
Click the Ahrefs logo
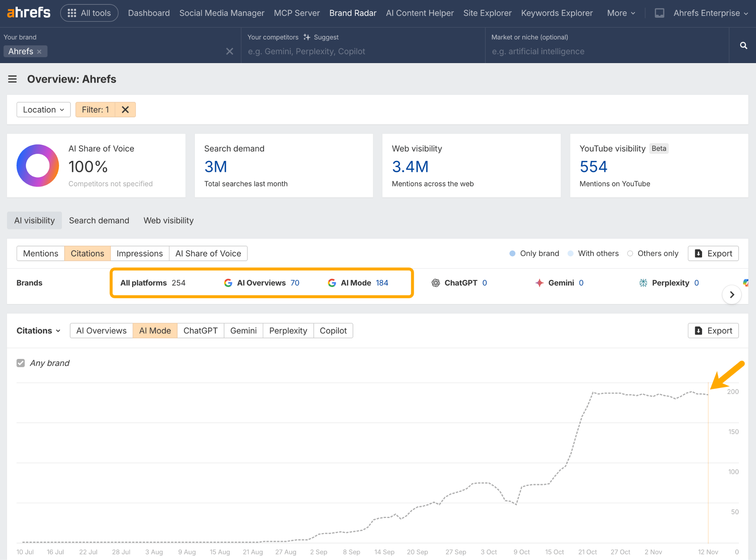[x=28, y=12]
